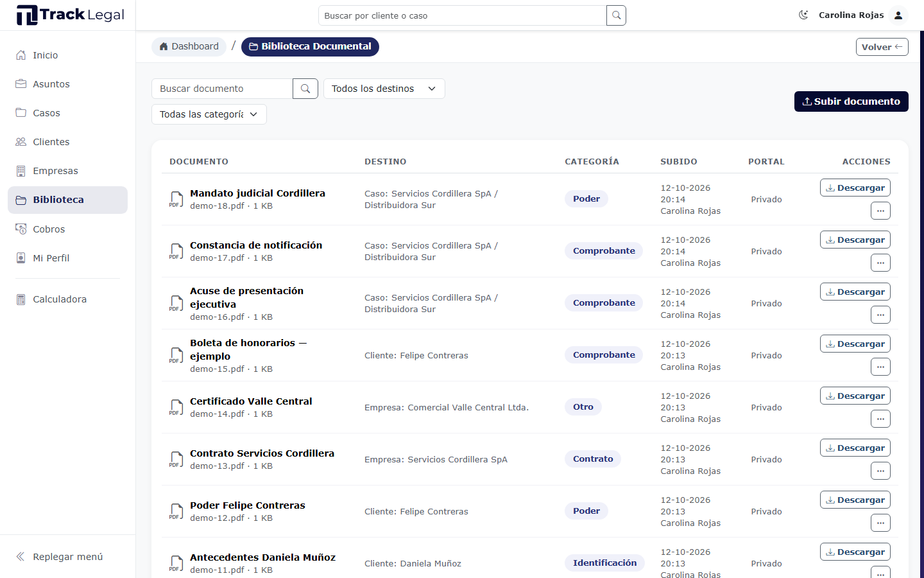Go to Inicio in sidebar
Image resolution: width=924 pixels, height=578 pixels.
(67, 55)
